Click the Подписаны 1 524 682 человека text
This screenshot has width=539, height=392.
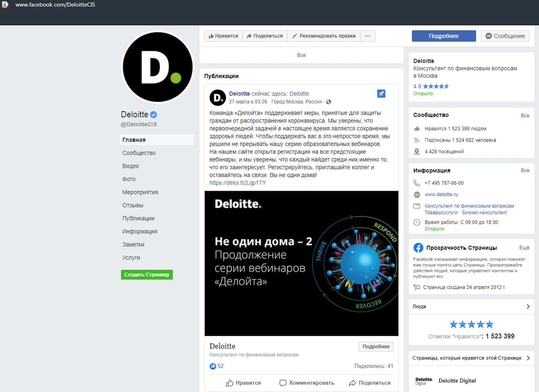click(460, 140)
